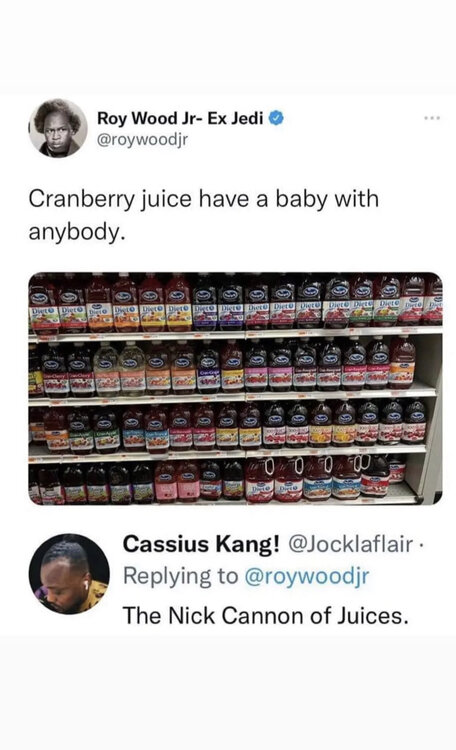This screenshot has height=750, width=456.
Task: Open the @Jocklaflair handle
Action: coord(350,544)
